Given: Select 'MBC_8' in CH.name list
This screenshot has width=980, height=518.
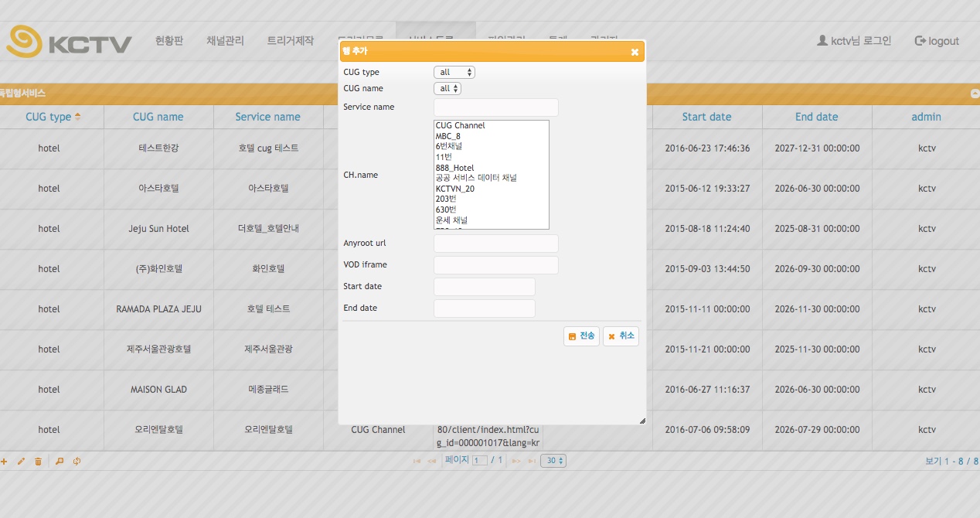Looking at the screenshot, I should 492,136.
